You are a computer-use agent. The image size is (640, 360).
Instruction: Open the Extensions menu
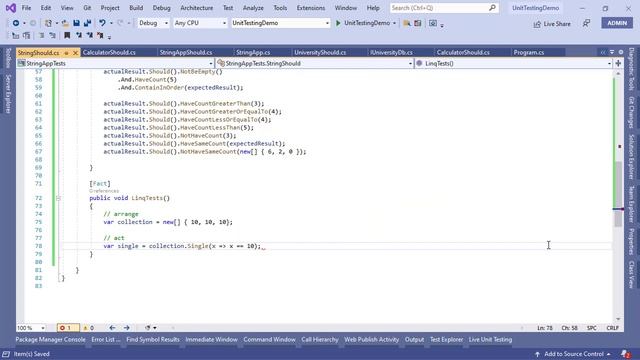311,8
